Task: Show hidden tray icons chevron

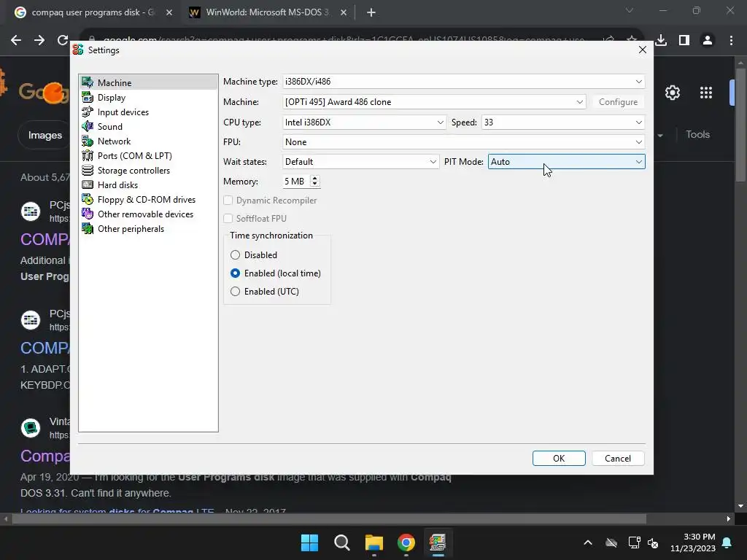Action: pos(588,542)
